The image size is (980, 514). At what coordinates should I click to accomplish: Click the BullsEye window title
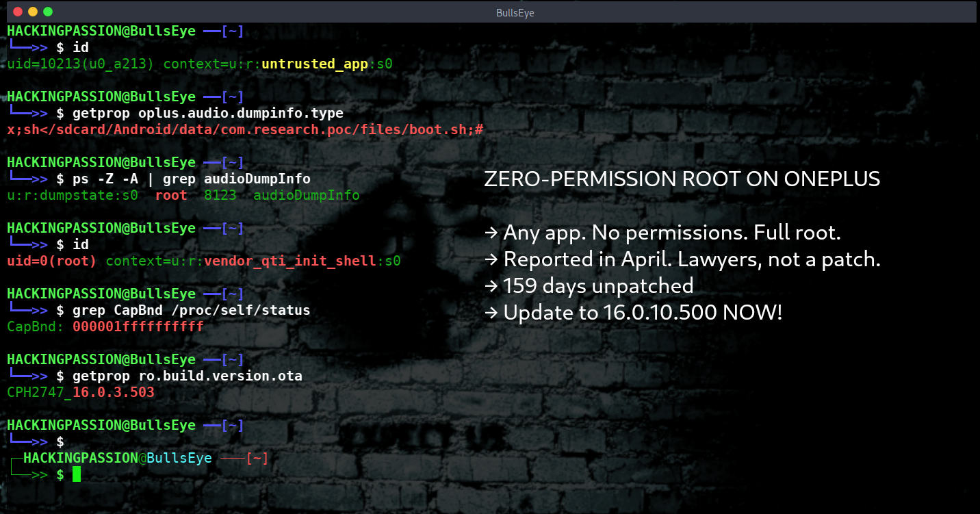[515, 12]
